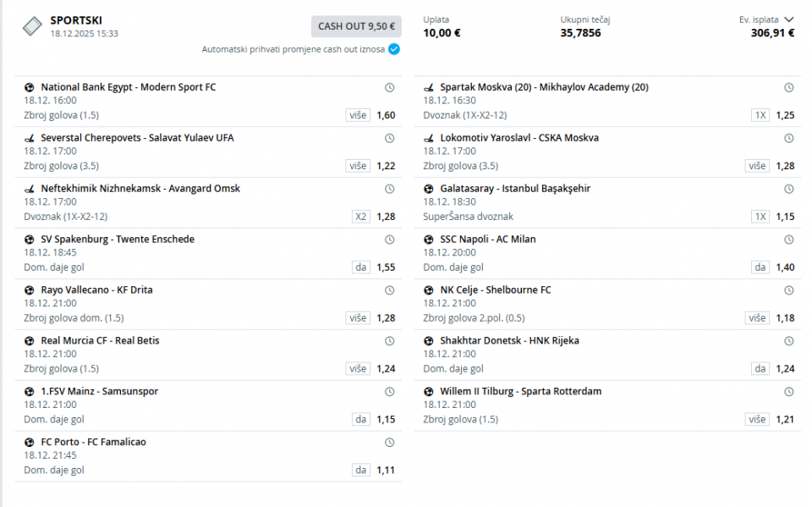Image resolution: width=812 pixels, height=507 pixels.
Task: Click clock icon for Spartak Moskva match
Action: 789,87
